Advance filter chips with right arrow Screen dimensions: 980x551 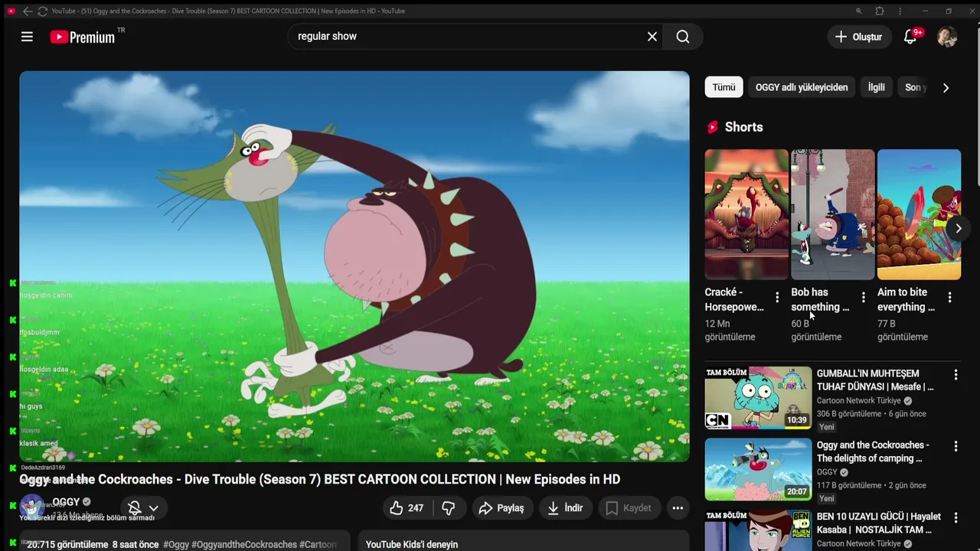pos(946,87)
